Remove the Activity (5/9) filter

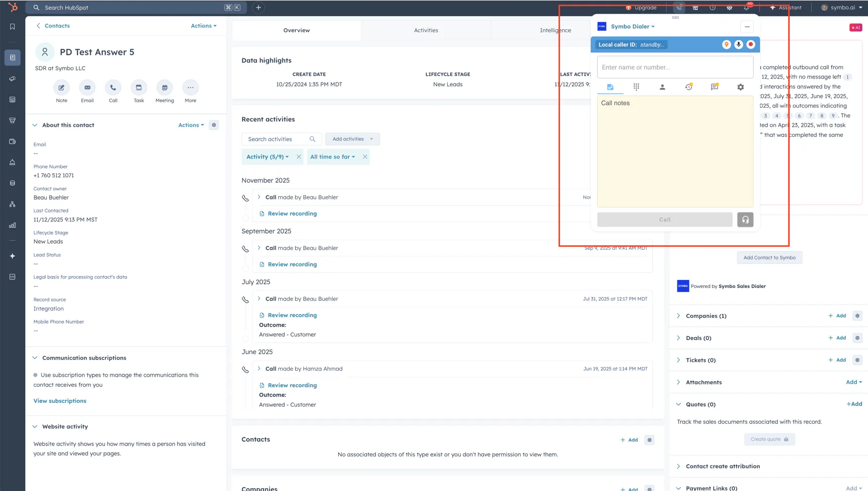pos(299,157)
